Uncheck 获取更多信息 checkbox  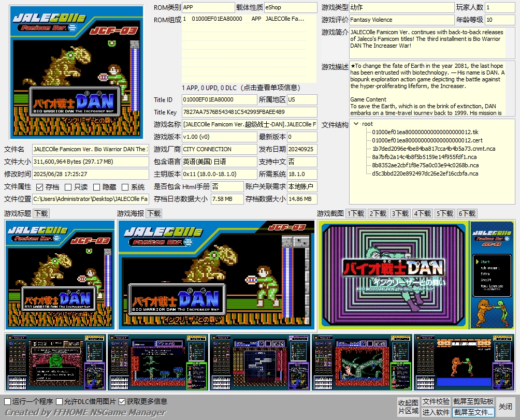(x=122, y=402)
